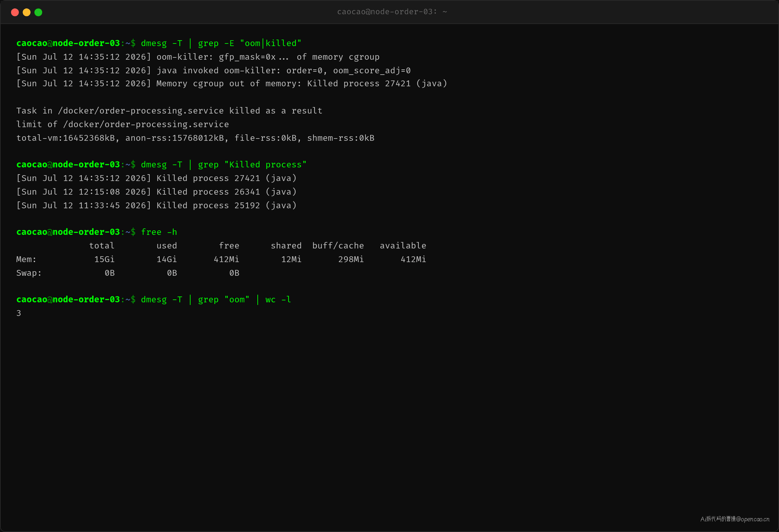This screenshot has height=532, width=779.
Task: Click the window title caocao@node-order-03
Action: (392, 12)
